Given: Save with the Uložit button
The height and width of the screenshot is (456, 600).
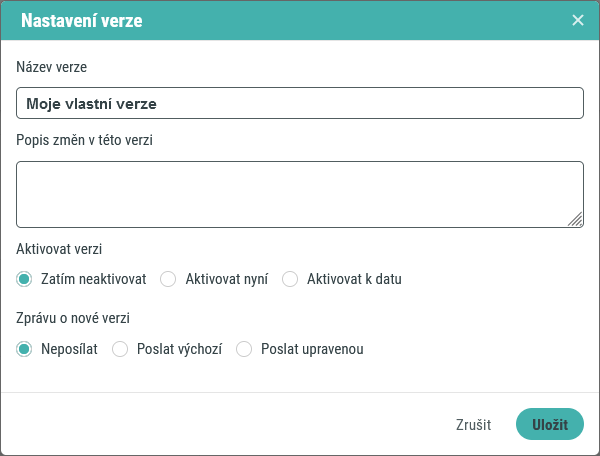Looking at the screenshot, I should tap(549, 424).
